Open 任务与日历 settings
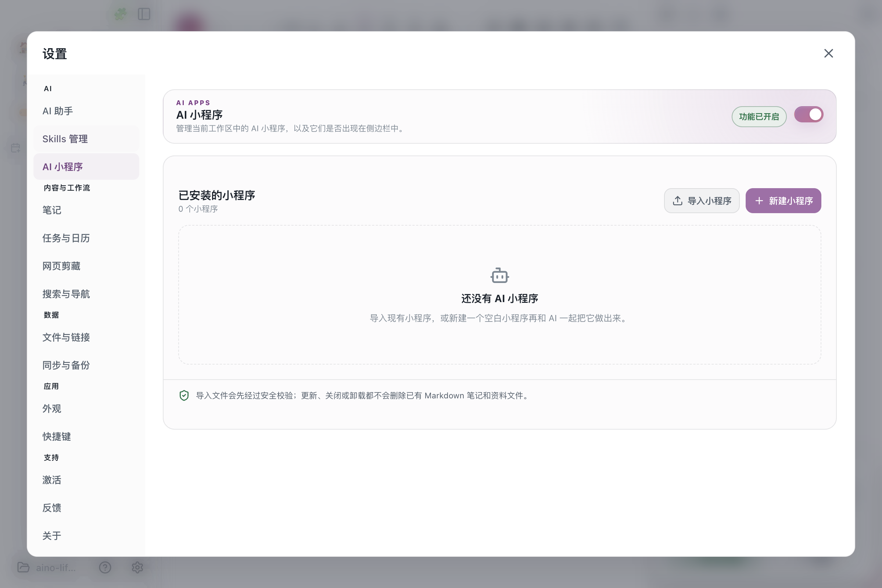The image size is (882, 588). [86, 238]
